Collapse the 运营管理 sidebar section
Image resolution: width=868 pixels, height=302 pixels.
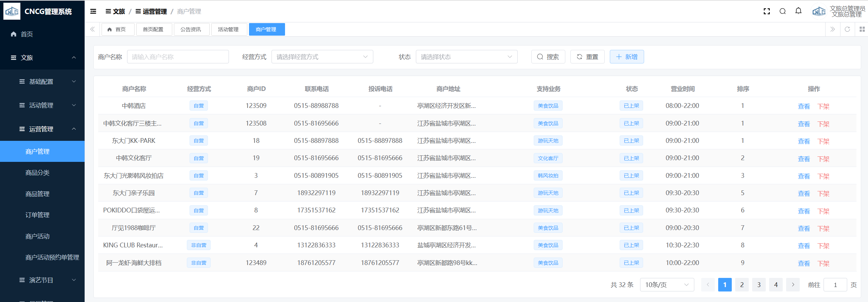pos(42,129)
